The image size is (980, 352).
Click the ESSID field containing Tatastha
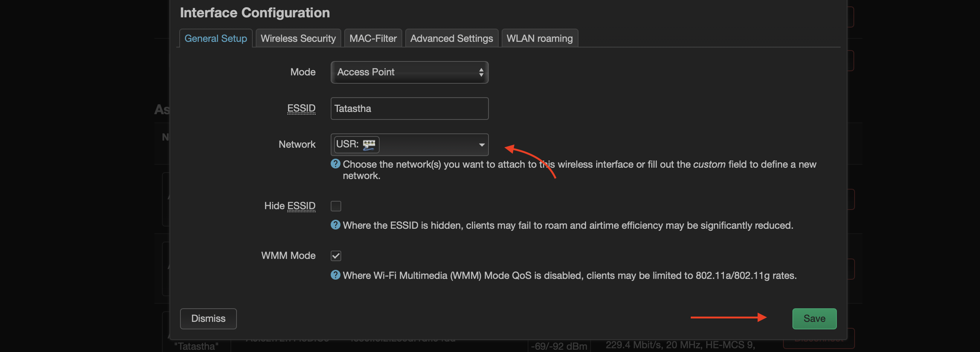pos(409,109)
